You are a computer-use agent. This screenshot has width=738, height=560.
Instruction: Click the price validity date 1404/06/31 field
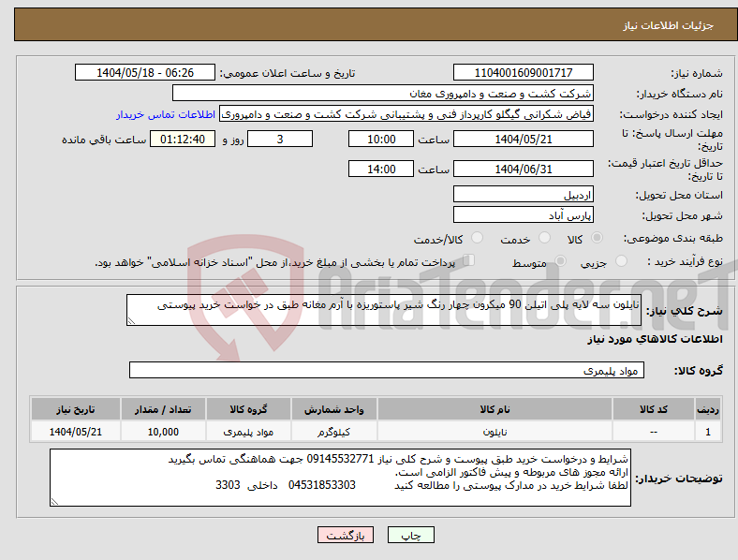tap(523, 169)
